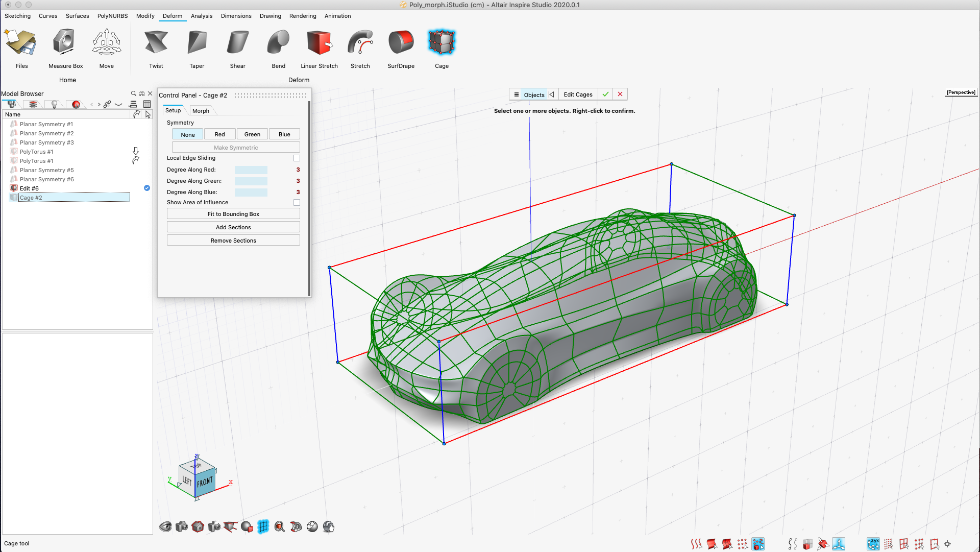Screen dimensions: 980x552
Task: Select the Shear deform tool
Action: point(238,49)
